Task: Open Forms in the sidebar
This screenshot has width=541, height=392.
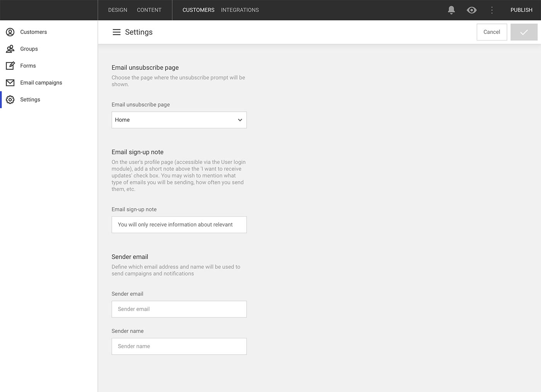Action: (49, 66)
